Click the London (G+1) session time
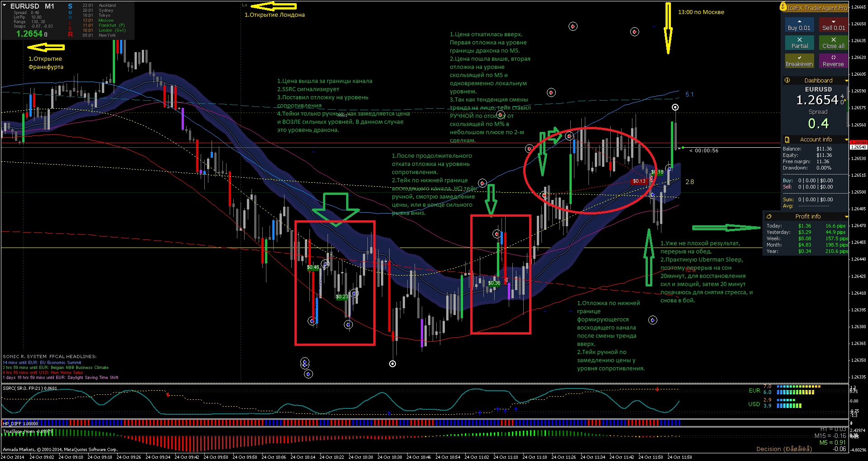This screenshot has height=461, width=868. 87,30
